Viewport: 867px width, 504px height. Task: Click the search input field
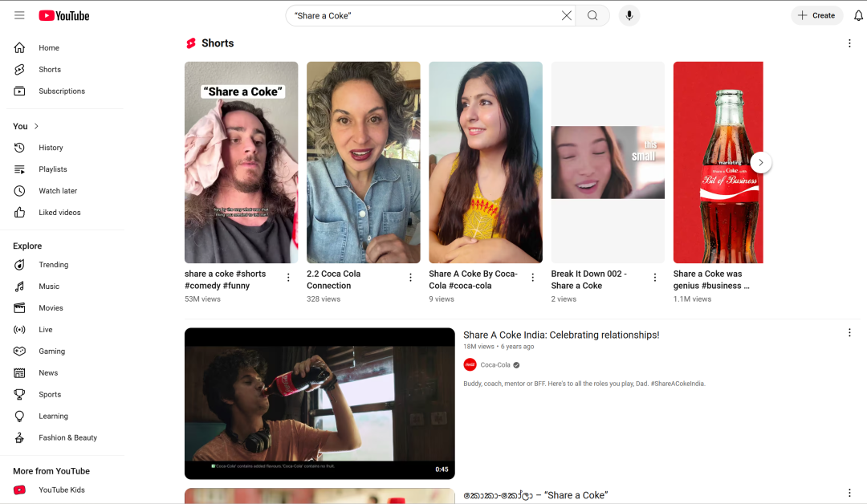click(x=417, y=15)
